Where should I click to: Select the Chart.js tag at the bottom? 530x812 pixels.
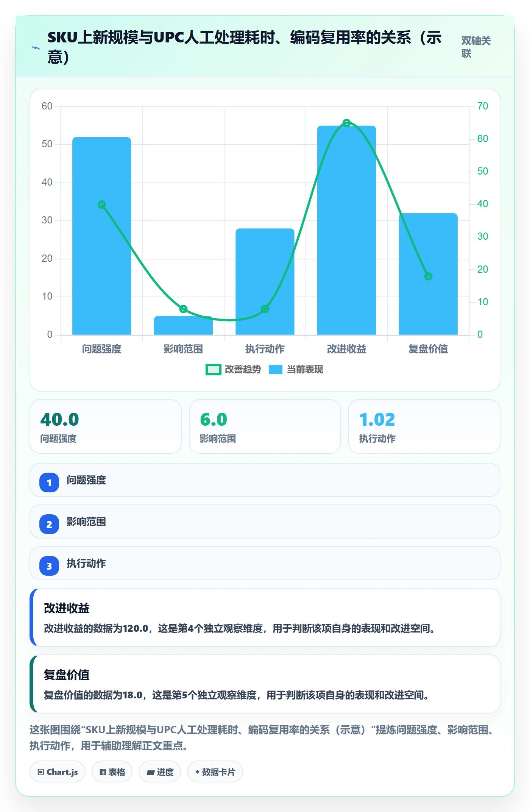pyautogui.click(x=58, y=771)
